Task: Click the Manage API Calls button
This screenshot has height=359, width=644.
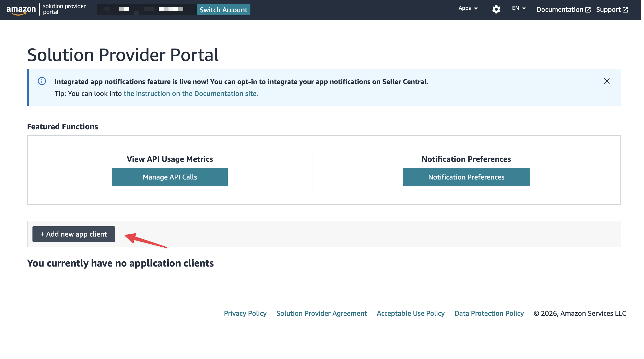Action: point(170,177)
